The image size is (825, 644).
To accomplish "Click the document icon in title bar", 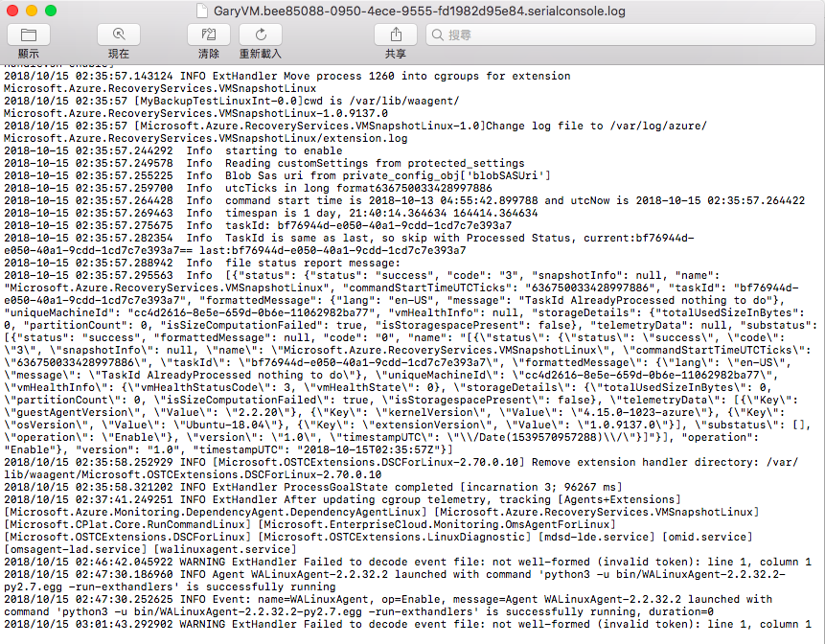I will coord(201,11).
